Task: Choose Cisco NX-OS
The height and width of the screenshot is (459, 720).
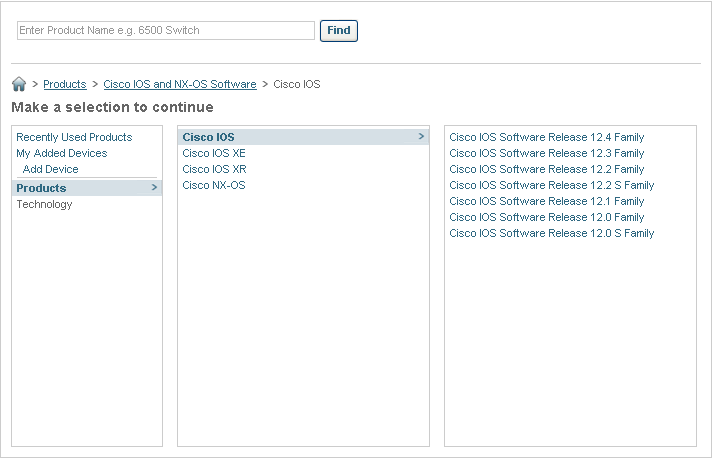Action: click(x=214, y=185)
